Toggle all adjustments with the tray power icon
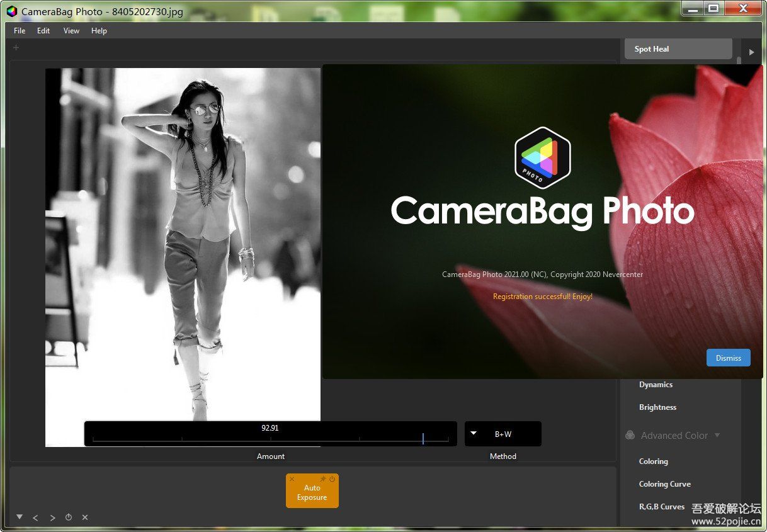The image size is (767, 532). (69, 518)
